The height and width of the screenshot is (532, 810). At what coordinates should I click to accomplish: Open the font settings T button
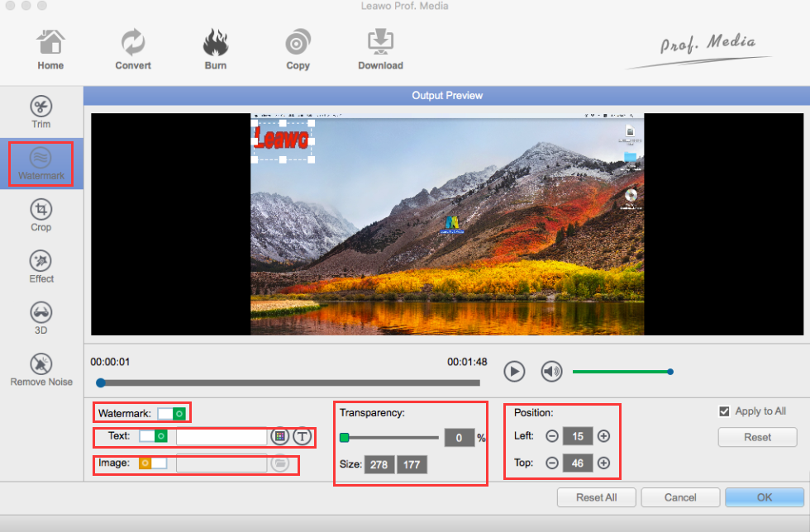coord(303,436)
